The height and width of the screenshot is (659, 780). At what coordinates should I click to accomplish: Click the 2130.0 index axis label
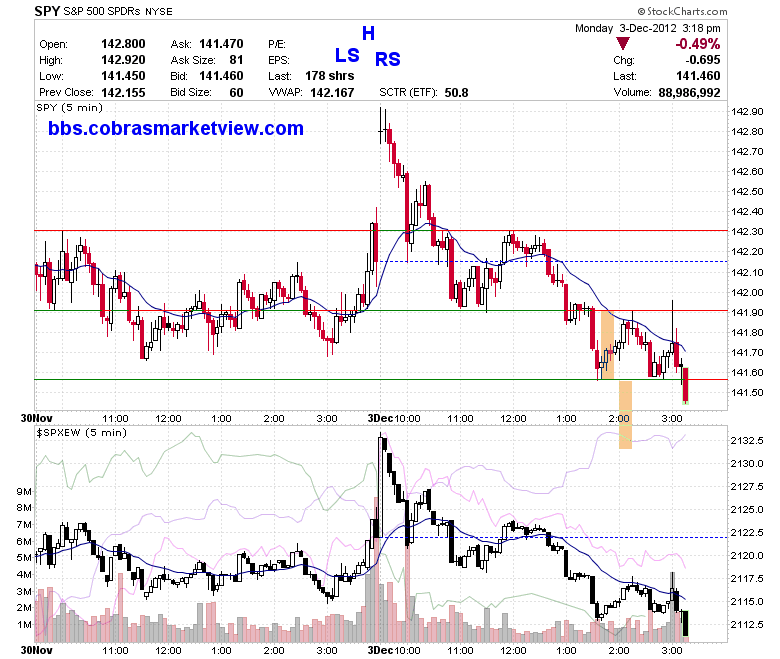[747, 464]
